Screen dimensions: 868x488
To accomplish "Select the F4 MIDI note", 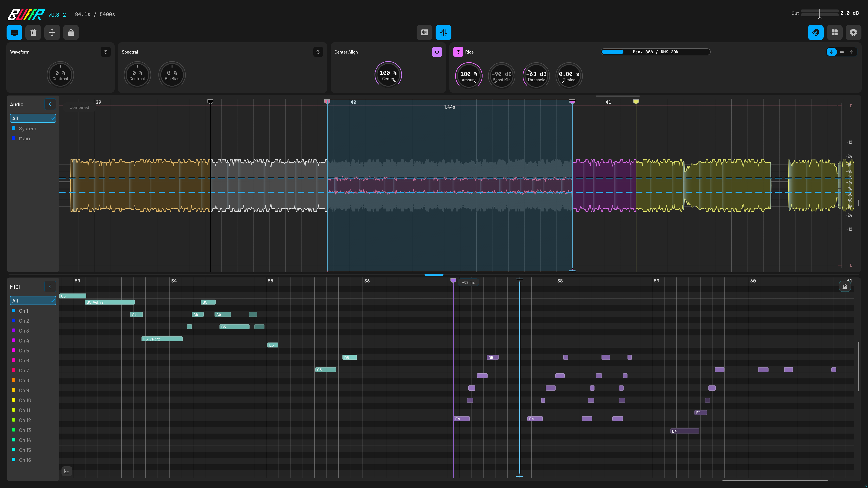I will [701, 413].
